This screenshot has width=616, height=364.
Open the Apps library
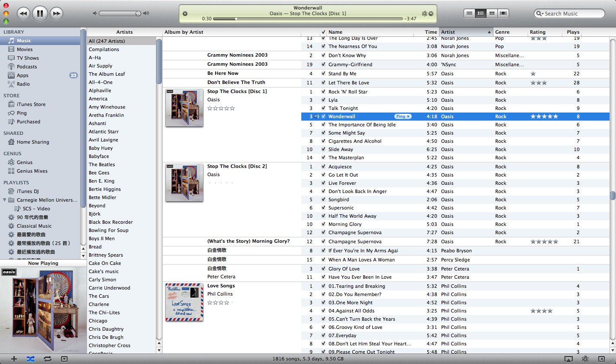[23, 75]
